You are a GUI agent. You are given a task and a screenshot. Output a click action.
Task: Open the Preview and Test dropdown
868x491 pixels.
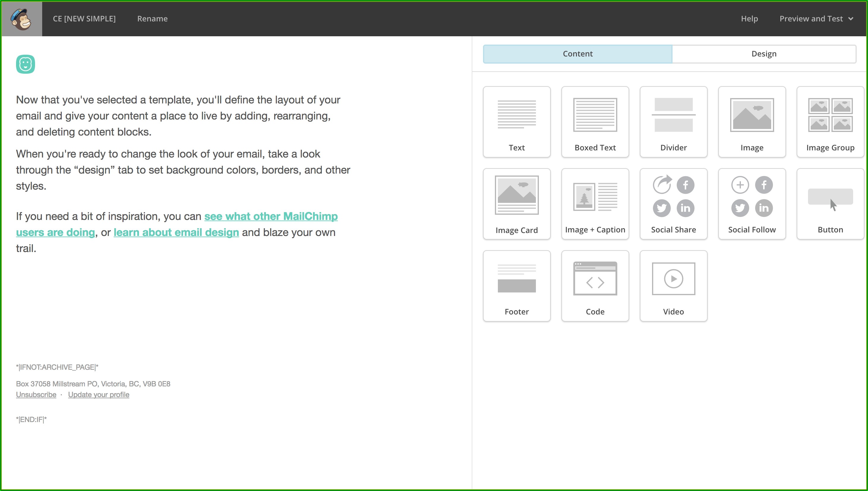point(816,19)
